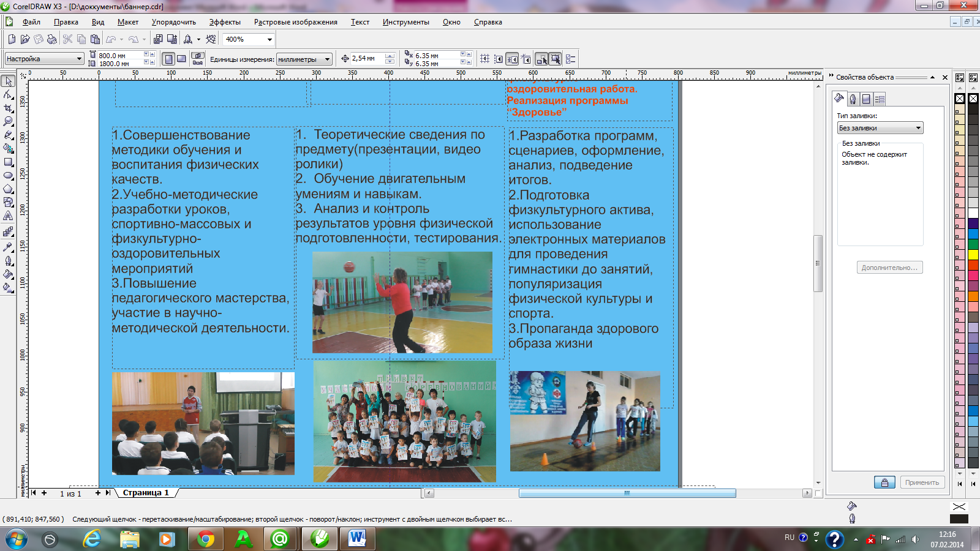Toggle Snap to Grid button

pyautogui.click(x=484, y=59)
